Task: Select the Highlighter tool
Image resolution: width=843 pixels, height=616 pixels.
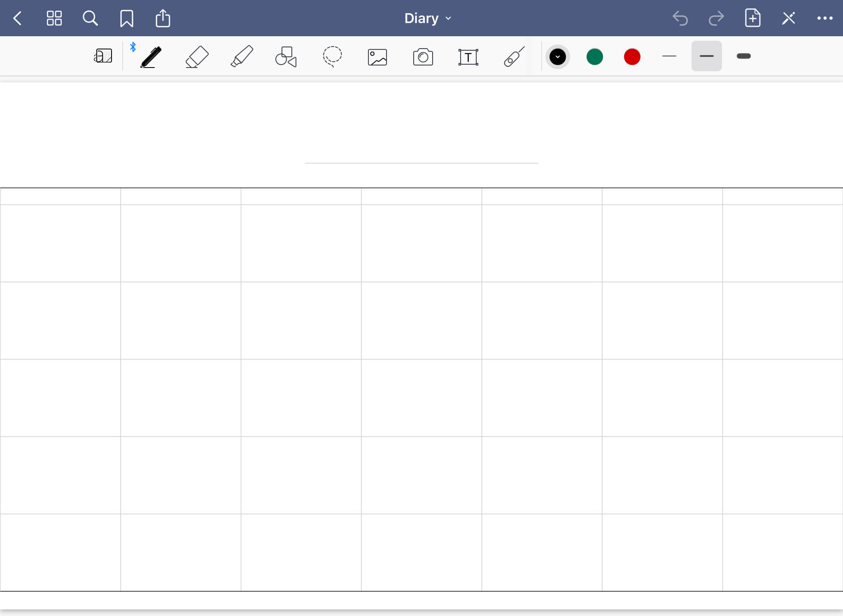Action: coord(242,57)
